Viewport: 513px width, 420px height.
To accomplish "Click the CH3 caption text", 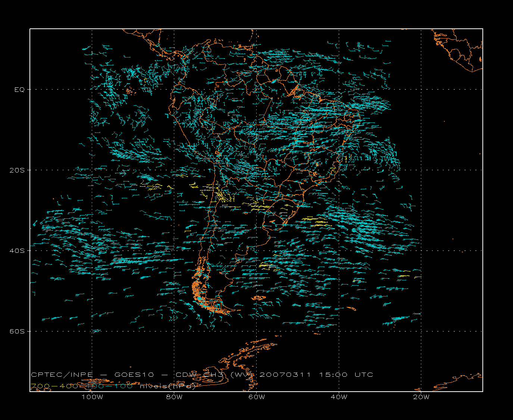I will point(213,374).
